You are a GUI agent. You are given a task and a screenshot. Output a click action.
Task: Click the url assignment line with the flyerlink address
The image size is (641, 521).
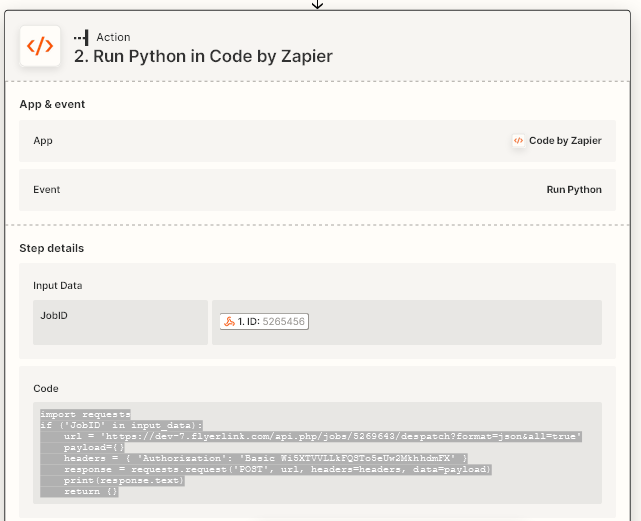click(x=323, y=436)
